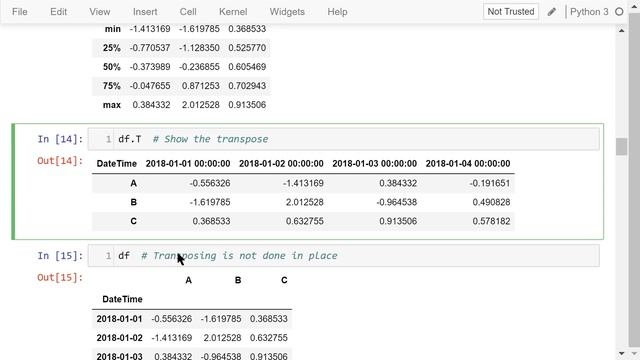The image size is (640, 360).
Task: Click the 2018-01-01 row index in Out[15]
Action: 119,319
